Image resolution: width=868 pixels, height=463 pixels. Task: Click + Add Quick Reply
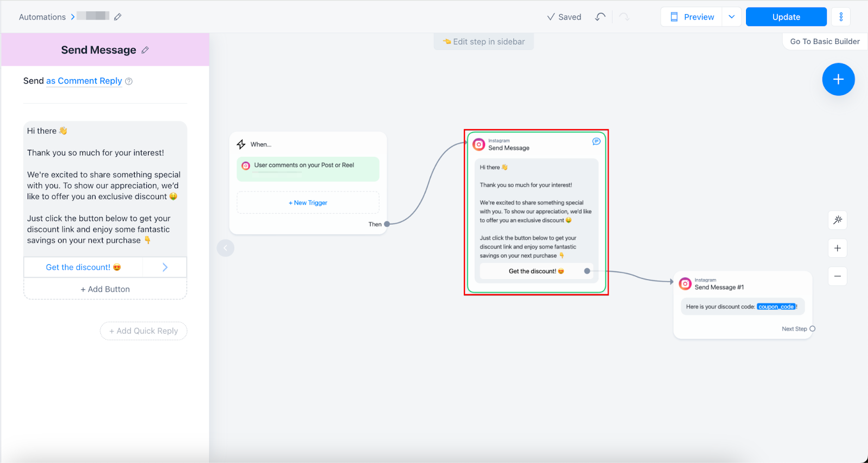click(144, 331)
